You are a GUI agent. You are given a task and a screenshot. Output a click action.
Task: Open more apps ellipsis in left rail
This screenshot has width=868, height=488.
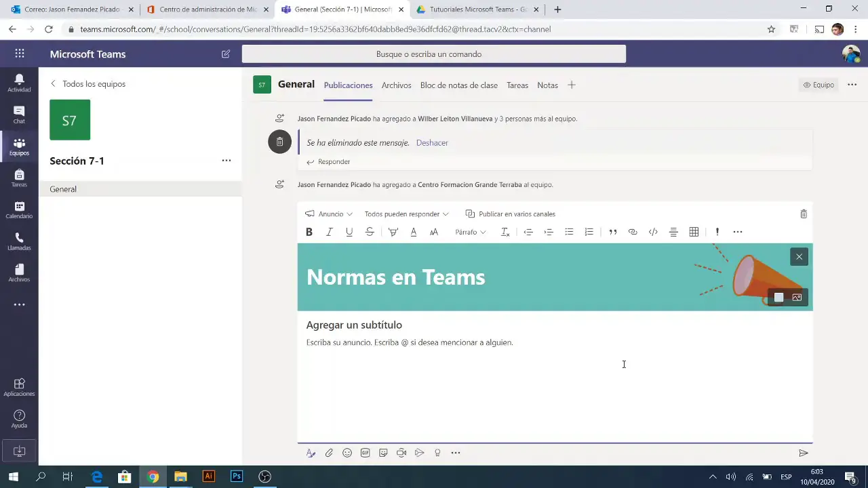coord(19,305)
